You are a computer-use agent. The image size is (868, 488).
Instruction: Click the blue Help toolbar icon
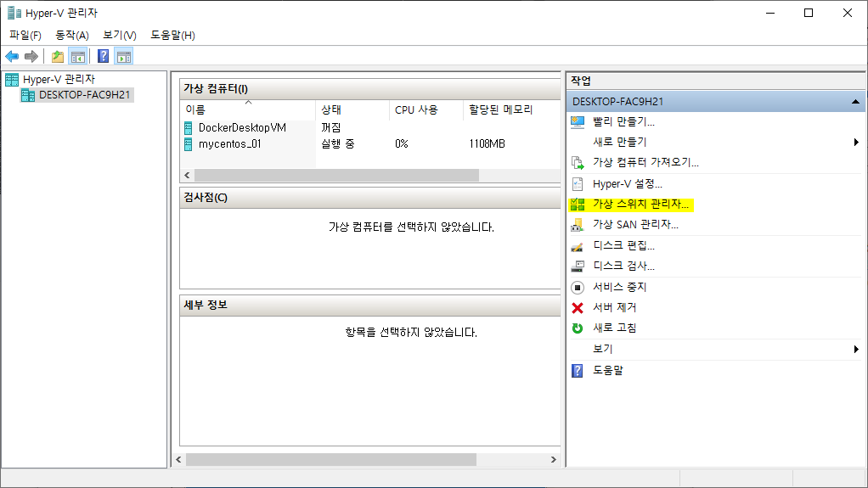click(103, 56)
